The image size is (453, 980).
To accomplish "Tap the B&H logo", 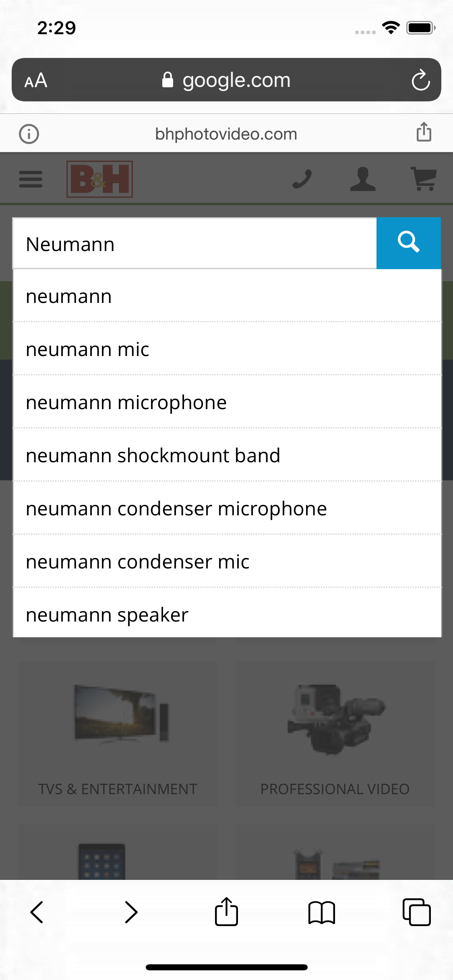I will pyautogui.click(x=99, y=179).
